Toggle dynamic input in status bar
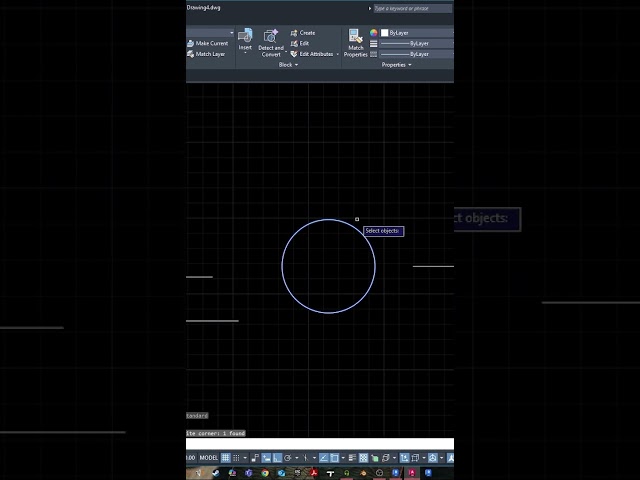 266,458
